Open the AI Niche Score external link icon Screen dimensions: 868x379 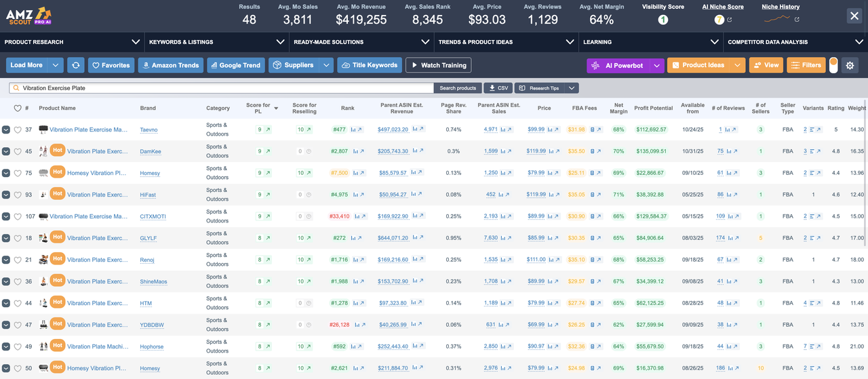[x=730, y=20]
